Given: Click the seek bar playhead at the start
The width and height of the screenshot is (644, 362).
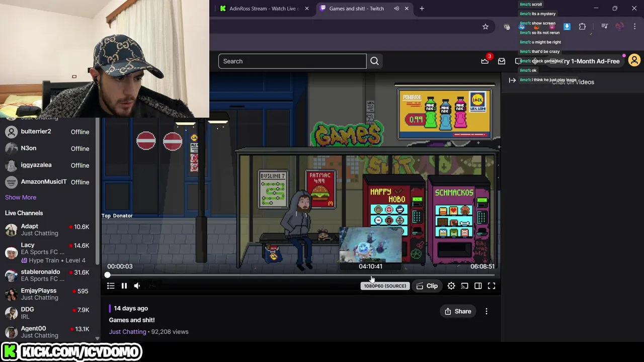Looking at the screenshot, I should tap(107, 275).
